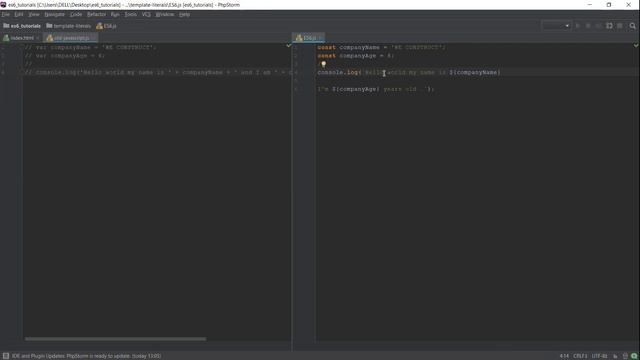The image size is (640, 360).
Task: Click the ${companyAge} years old line
Action: click(376, 89)
